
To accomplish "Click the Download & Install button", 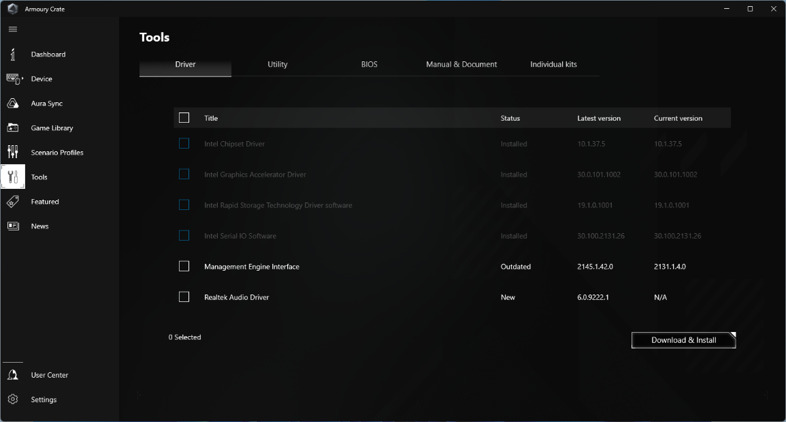I will (x=683, y=340).
